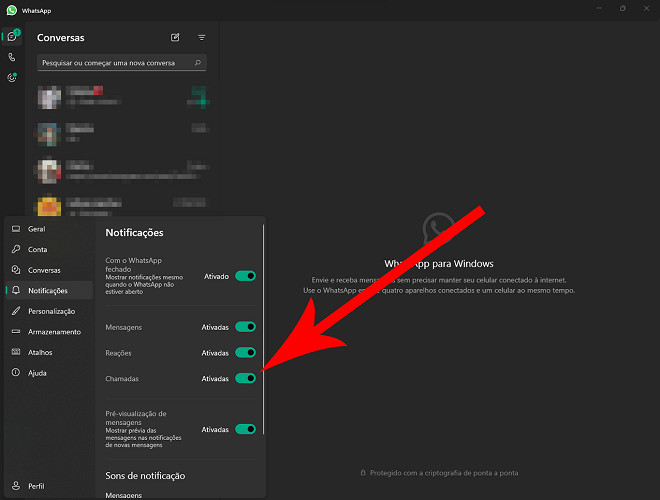Open the chat filter icon

(x=202, y=37)
